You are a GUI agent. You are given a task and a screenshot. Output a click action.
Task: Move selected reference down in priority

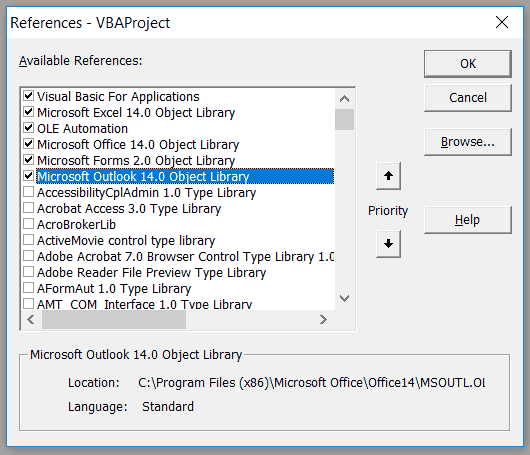click(x=388, y=244)
